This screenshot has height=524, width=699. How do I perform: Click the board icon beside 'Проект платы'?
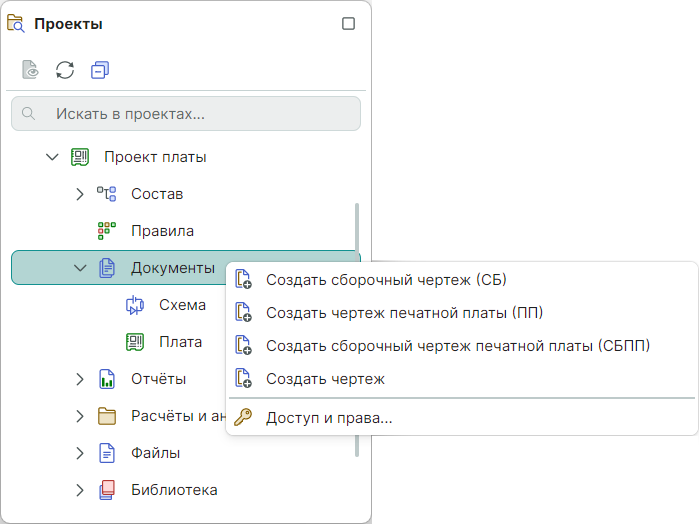pyautogui.click(x=80, y=157)
